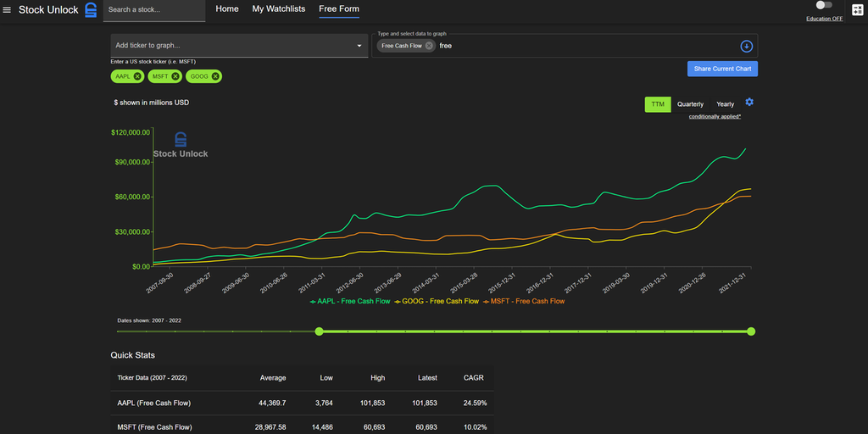Select the TTM period option
Viewport: 868px width, 434px height.
pyautogui.click(x=658, y=104)
